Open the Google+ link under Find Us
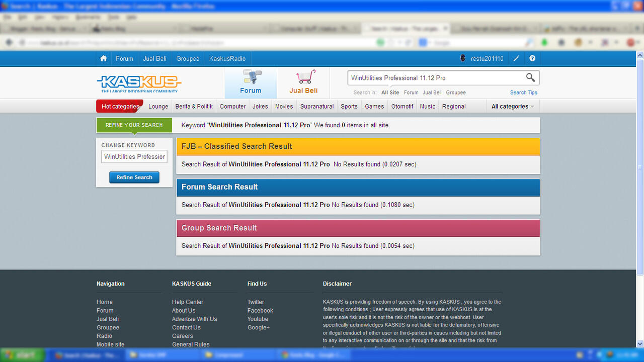Viewport: 644px width, 362px height. tap(259, 328)
